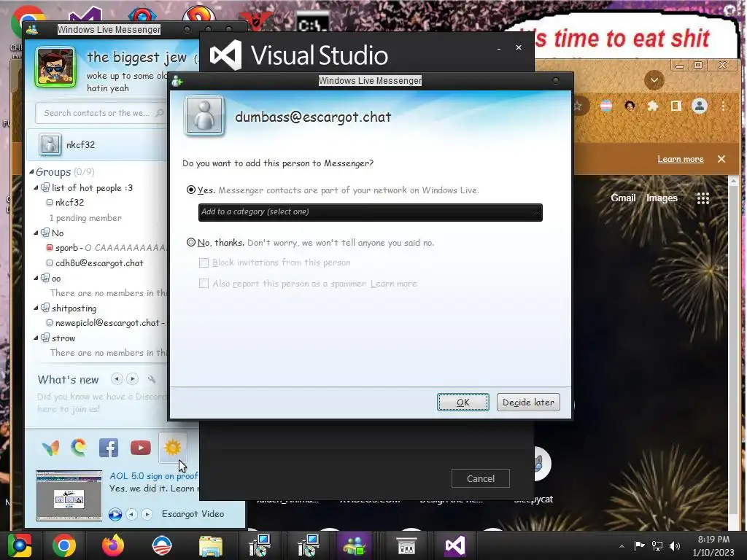Click the Messenger profile picture
The height and width of the screenshot is (560, 747).
[x=55, y=67]
